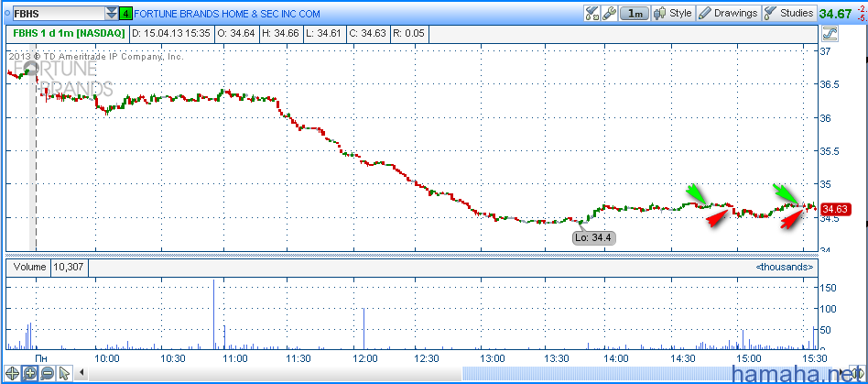This screenshot has width=868, height=384.
Task: Click the Пн day label on axis
Action: pyautogui.click(x=41, y=358)
